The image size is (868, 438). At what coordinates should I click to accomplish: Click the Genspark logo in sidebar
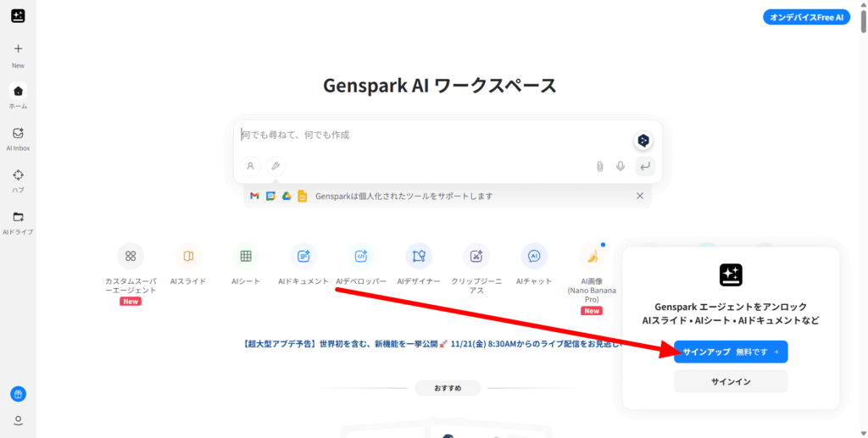coord(18,16)
